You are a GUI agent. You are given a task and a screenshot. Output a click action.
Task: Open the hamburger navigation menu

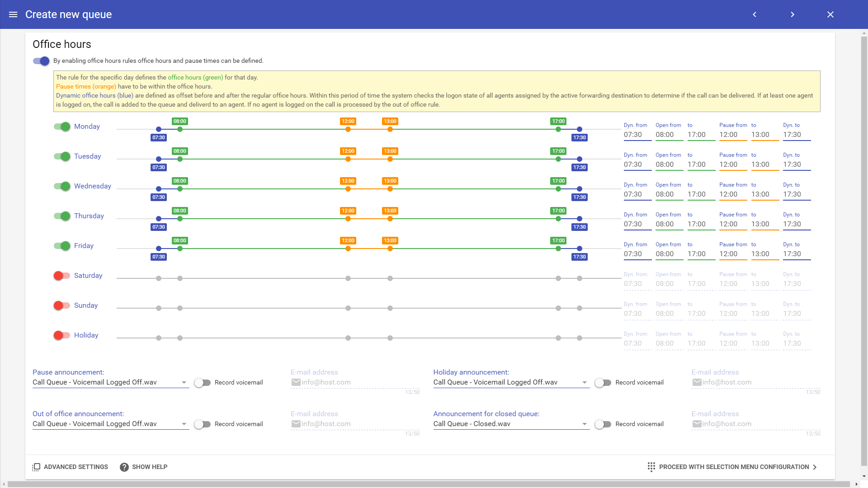tap(13, 14)
